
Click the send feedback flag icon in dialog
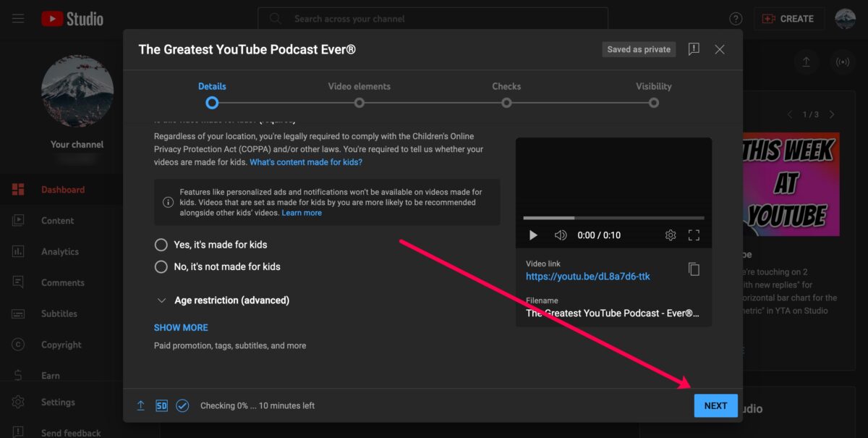pos(694,49)
